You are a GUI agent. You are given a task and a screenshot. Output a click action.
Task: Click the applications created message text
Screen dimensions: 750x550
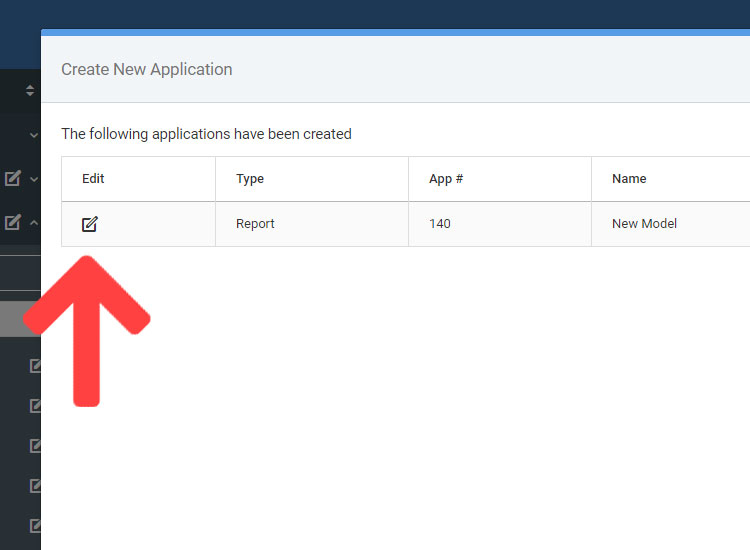206,134
